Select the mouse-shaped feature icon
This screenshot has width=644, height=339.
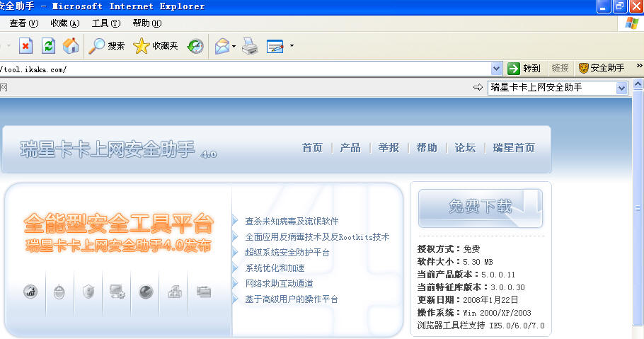click(59, 292)
